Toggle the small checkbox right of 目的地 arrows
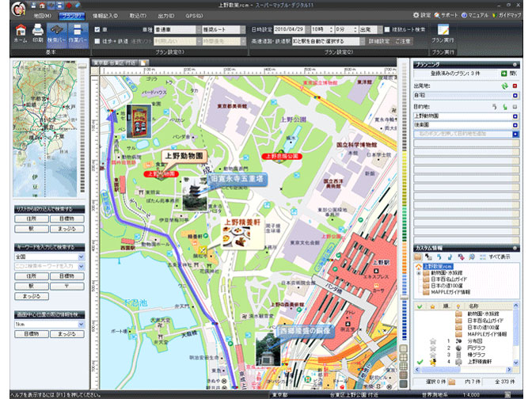Viewport: 532px width, 399px height. pos(515,107)
